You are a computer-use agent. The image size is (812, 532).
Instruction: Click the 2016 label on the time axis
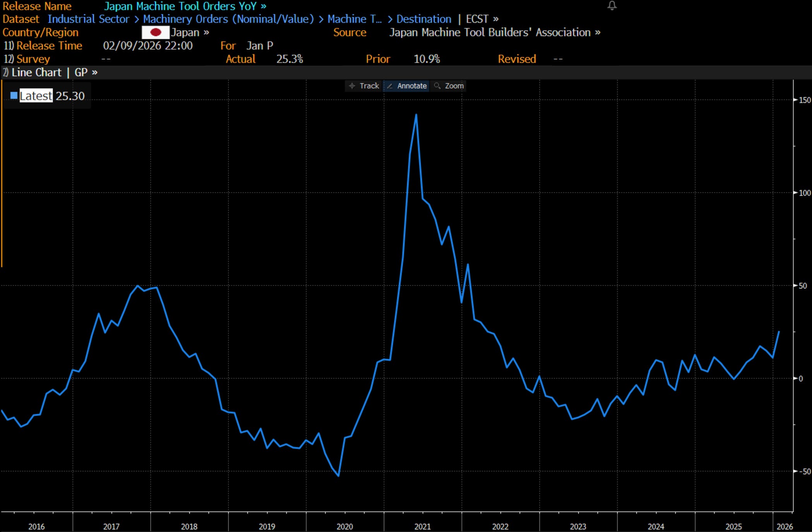(x=36, y=527)
